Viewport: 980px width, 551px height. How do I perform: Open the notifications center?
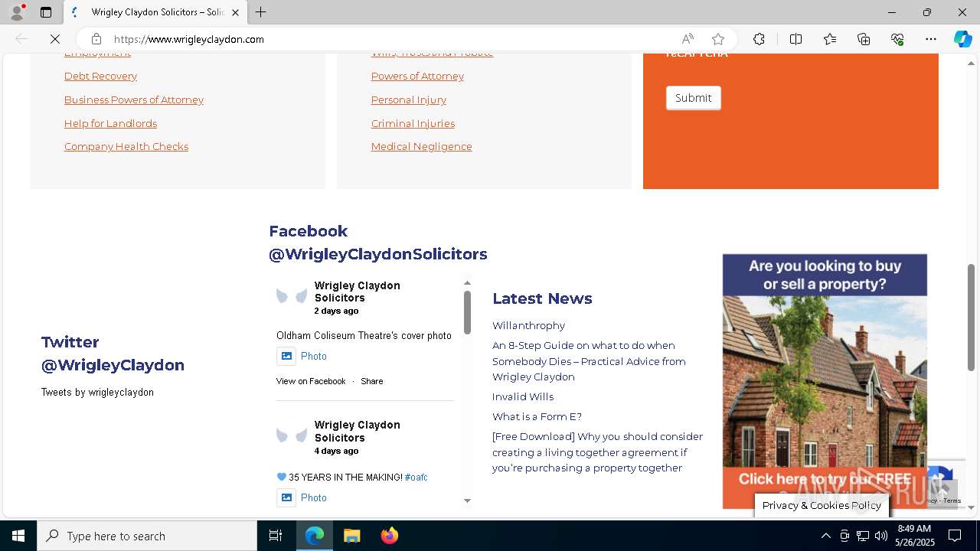coord(955,536)
